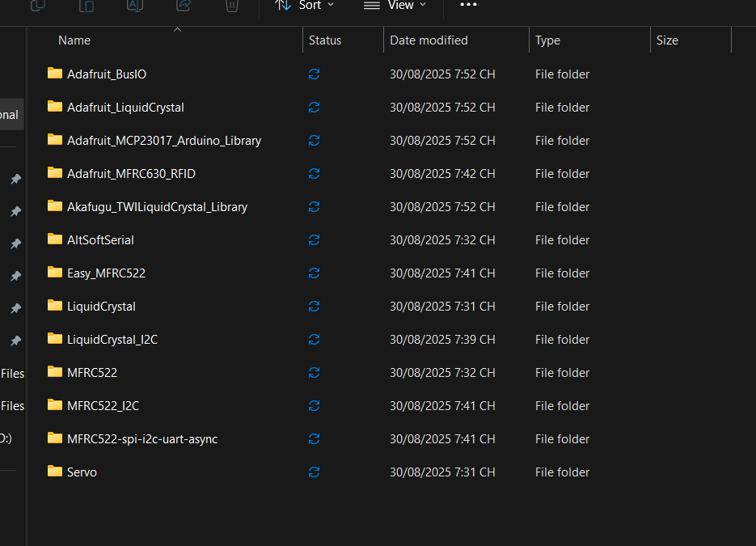Select the MFRC522 folder icon
The height and width of the screenshot is (546, 756).
click(55, 372)
